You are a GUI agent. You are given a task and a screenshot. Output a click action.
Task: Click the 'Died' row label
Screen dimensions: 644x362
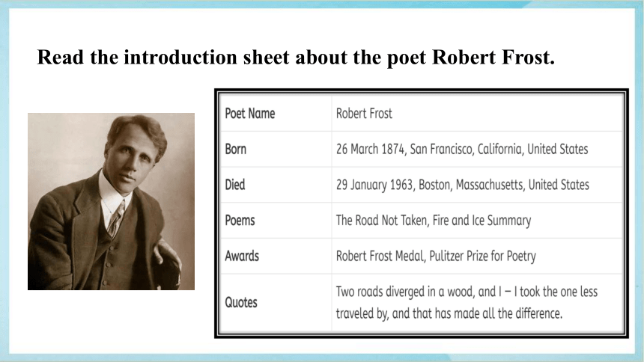(x=235, y=185)
